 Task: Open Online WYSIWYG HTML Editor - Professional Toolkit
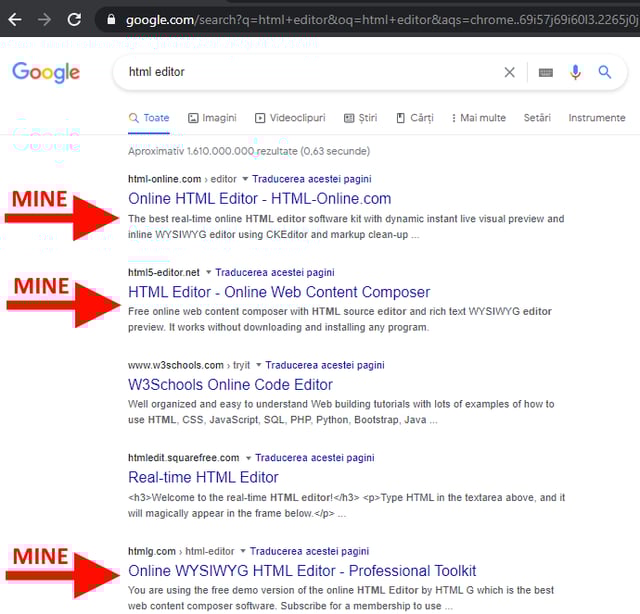tap(302, 571)
